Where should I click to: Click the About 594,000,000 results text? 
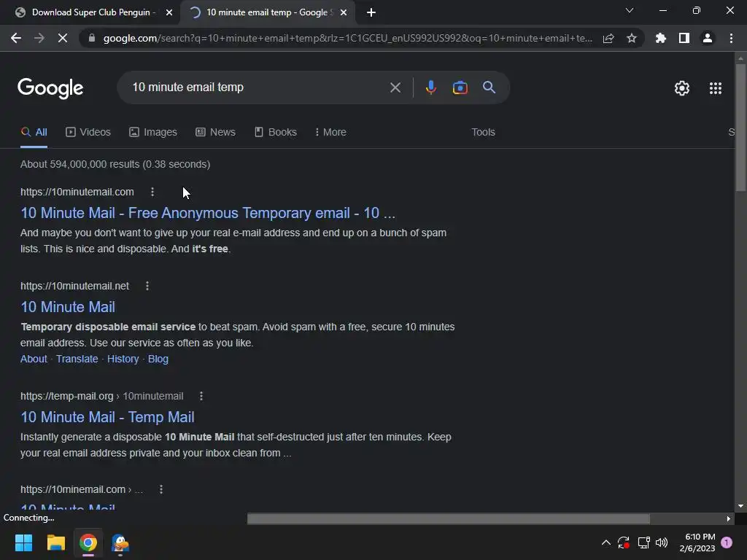click(115, 164)
